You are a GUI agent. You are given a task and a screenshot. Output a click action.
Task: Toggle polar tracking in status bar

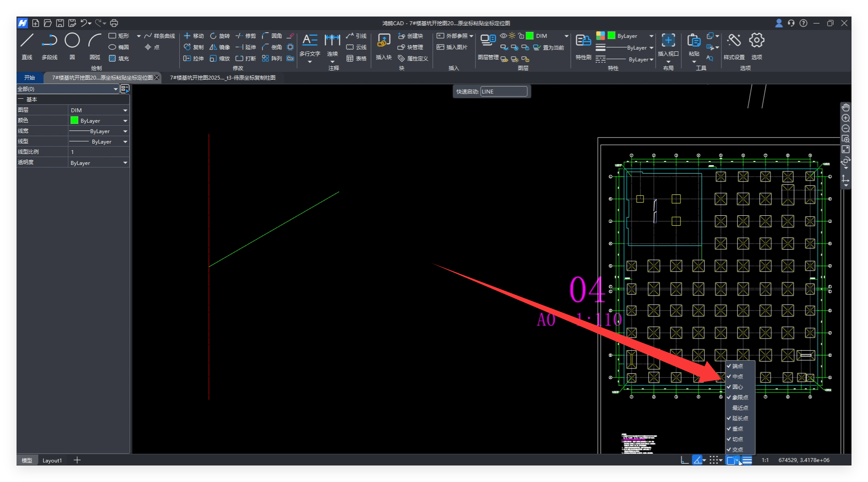click(x=697, y=460)
